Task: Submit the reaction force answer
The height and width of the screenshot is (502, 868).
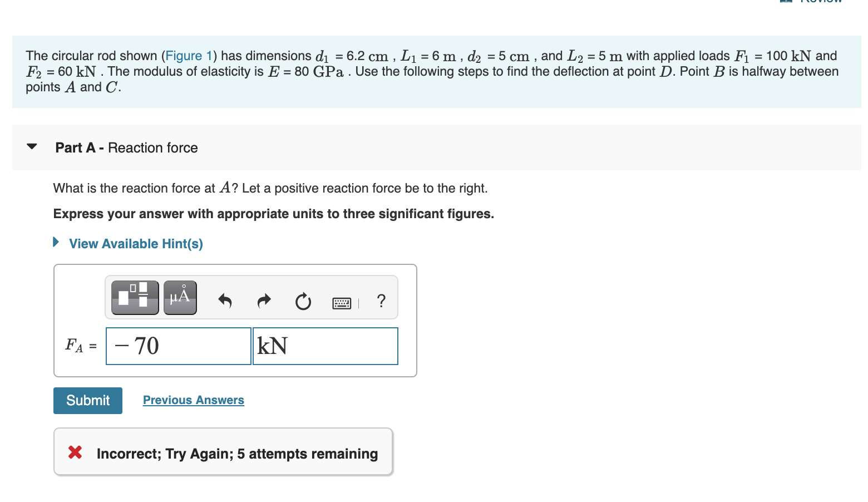Action: point(87,400)
